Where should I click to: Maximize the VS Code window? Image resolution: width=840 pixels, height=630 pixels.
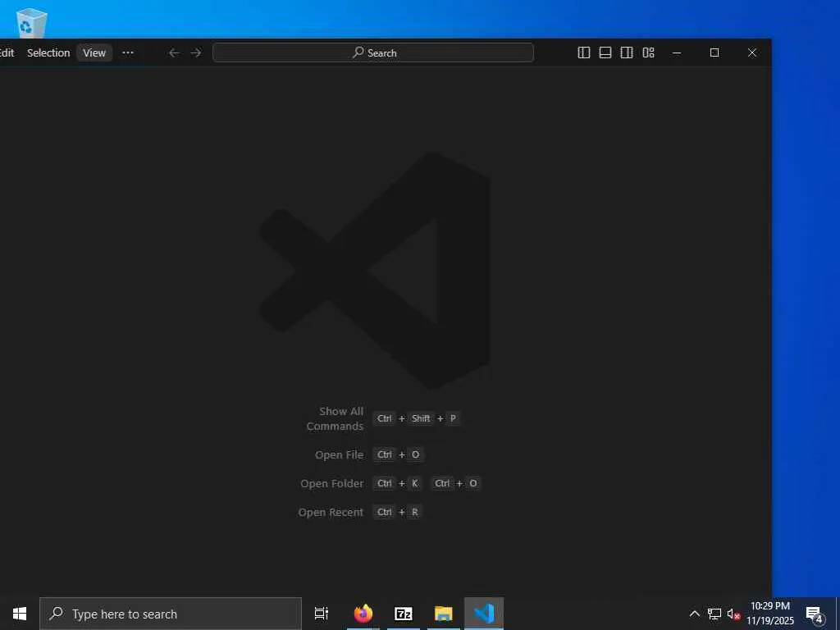pos(714,52)
